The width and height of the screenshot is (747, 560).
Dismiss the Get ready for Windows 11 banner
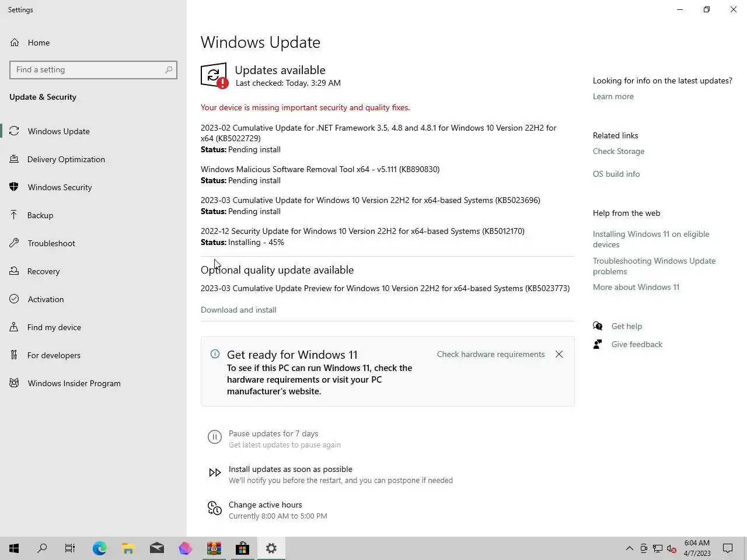point(559,354)
